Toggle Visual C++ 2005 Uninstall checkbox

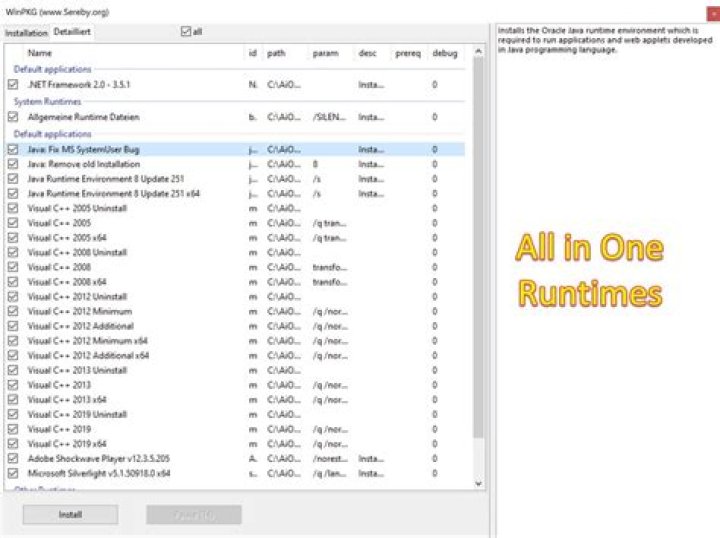[13, 208]
